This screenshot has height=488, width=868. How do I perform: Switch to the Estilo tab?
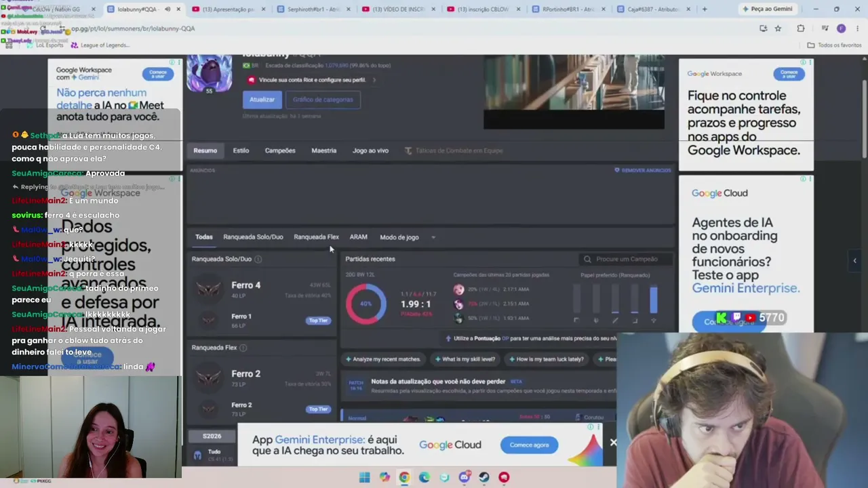pyautogui.click(x=241, y=150)
